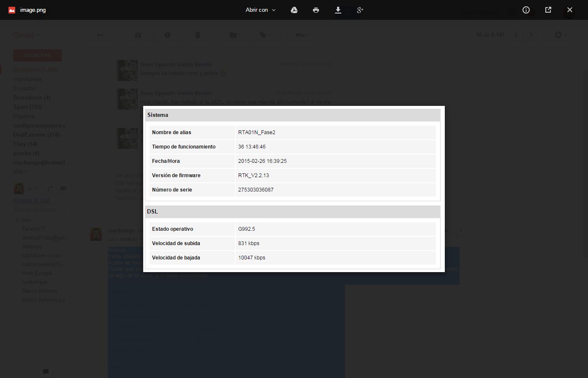588x378 pixels.
Task: Show image details with info icon
Action: tap(526, 10)
